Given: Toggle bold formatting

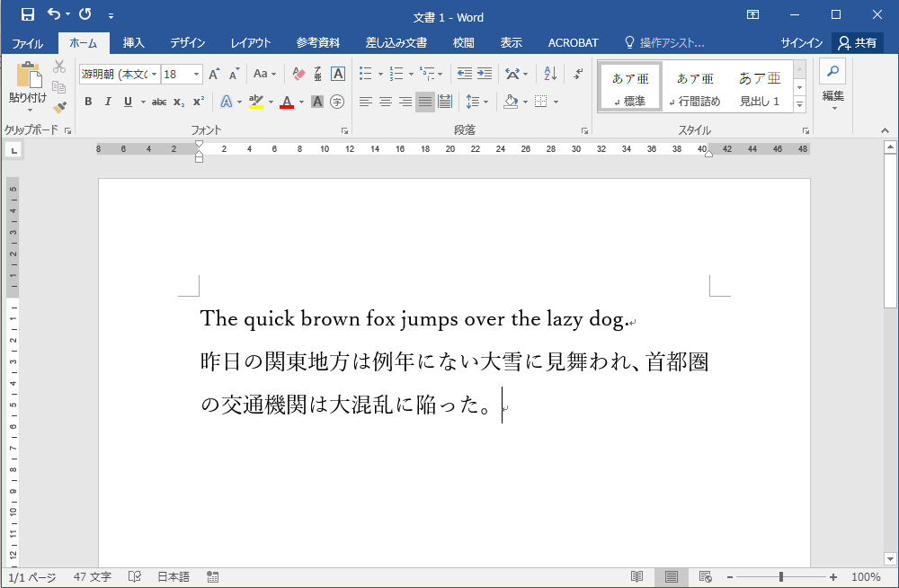Looking at the screenshot, I should (x=88, y=102).
